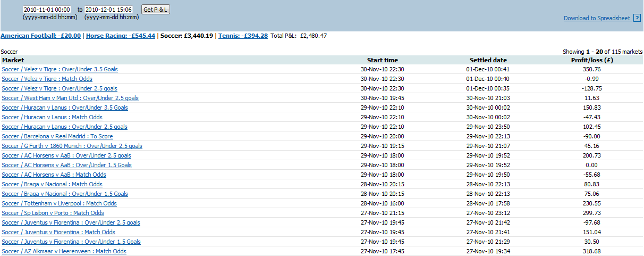The height and width of the screenshot is (256, 644).
Task: Open AC Horsens v AaB Over/Under 2.5 goals
Action: (66, 155)
